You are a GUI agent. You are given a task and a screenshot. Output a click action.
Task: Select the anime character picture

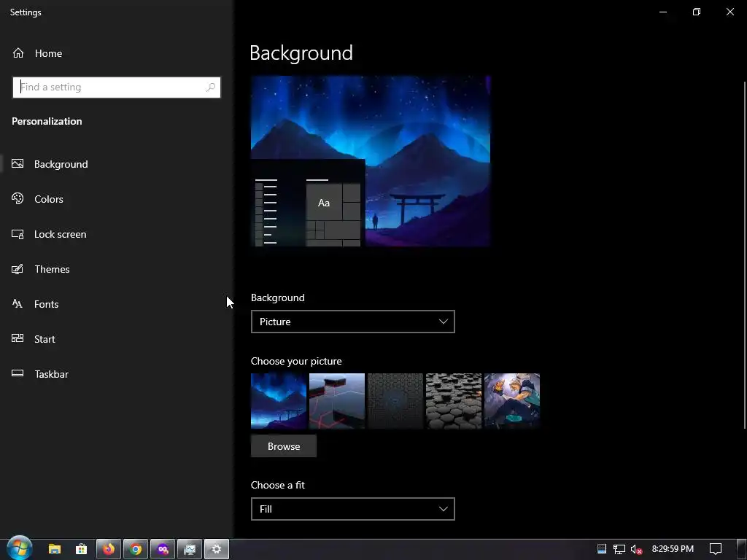[512, 401]
